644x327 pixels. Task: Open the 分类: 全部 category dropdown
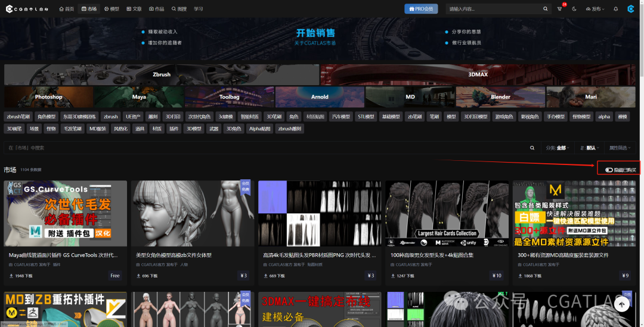(x=558, y=148)
